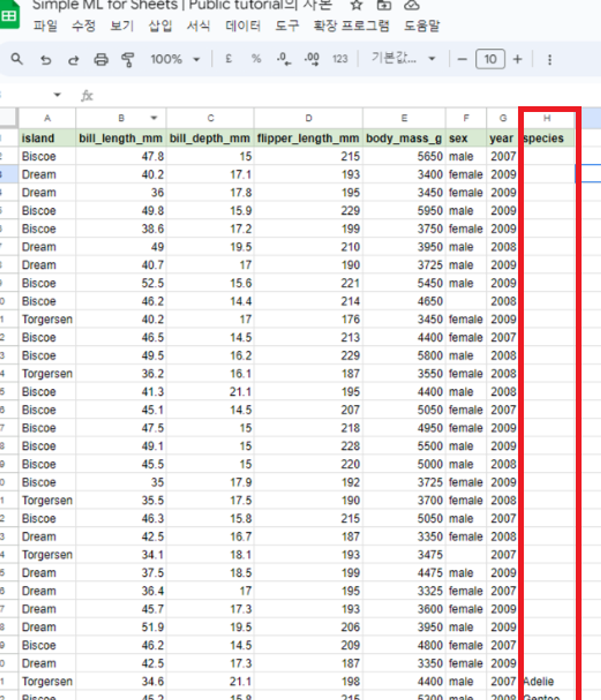Image resolution: width=601 pixels, height=700 pixels.
Task: Click the redo arrow icon
Action: pyautogui.click(x=73, y=60)
